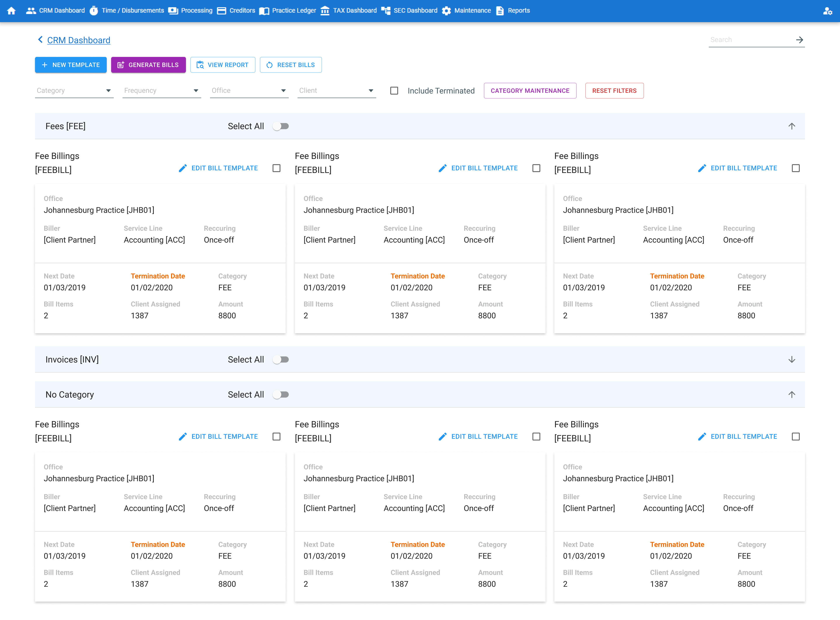Click the Fees [FEE] section title
Image resolution: width=840 pixels, height=620 pixels.
(x=66, y=126)
